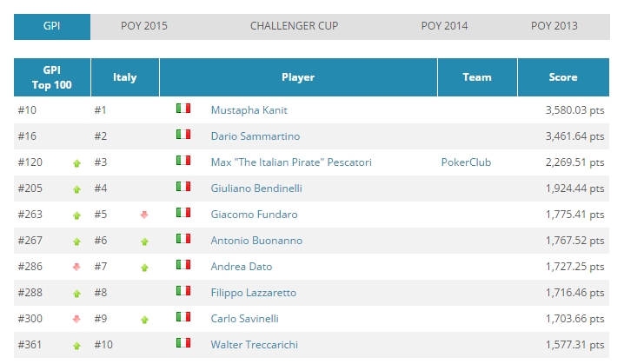Viewport: 624px width, 364px height.
Task: Click red down arrow beside GPI rank #286
Action: point(76,267)
